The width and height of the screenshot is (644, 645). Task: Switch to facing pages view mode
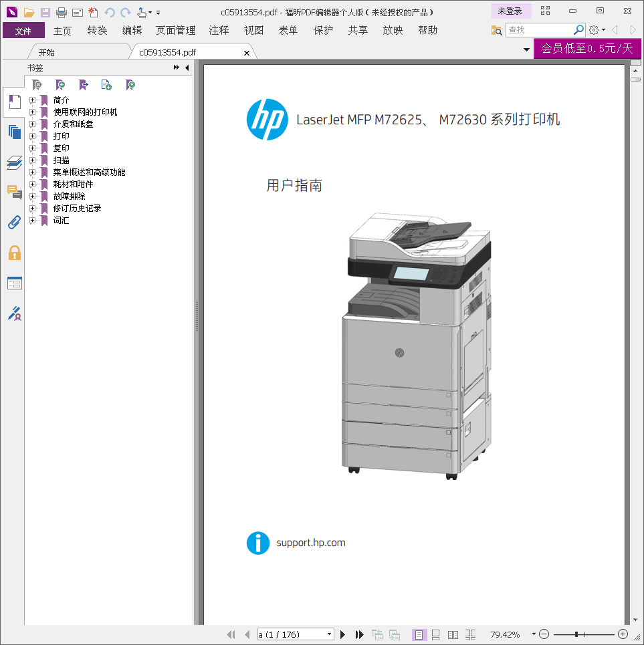(x=453, y=635)
